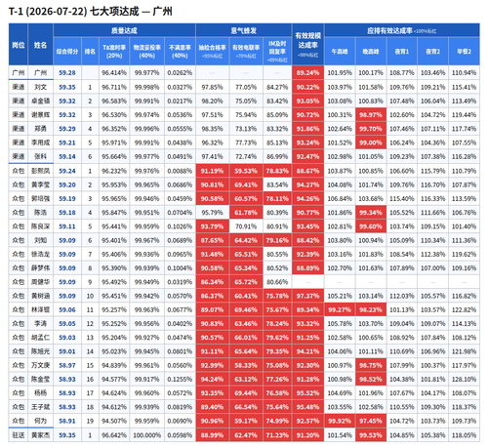Viewport: 488px width, 448px height.
Task: Click the score 59.06
Action: coord(67,309)
